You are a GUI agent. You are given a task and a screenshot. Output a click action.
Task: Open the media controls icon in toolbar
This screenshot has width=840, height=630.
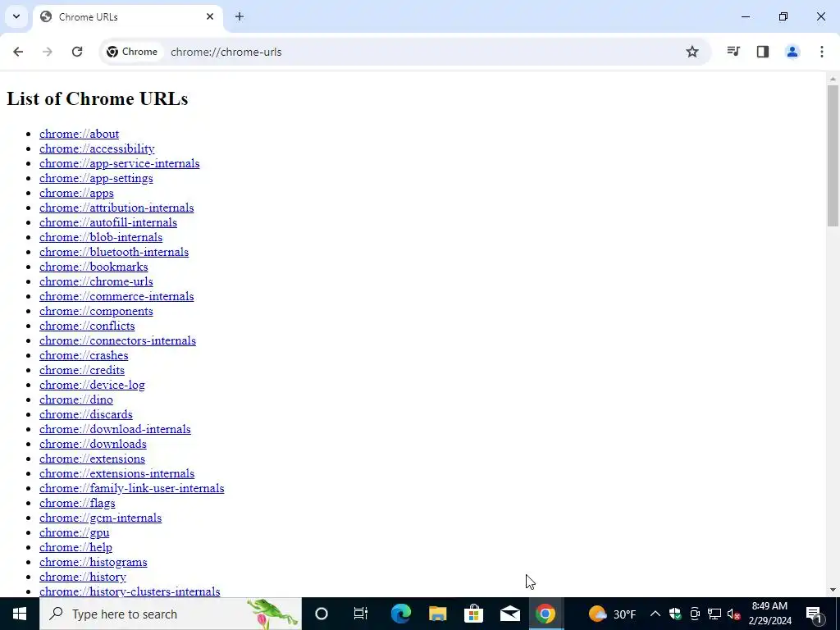click(x=733, y=52)
